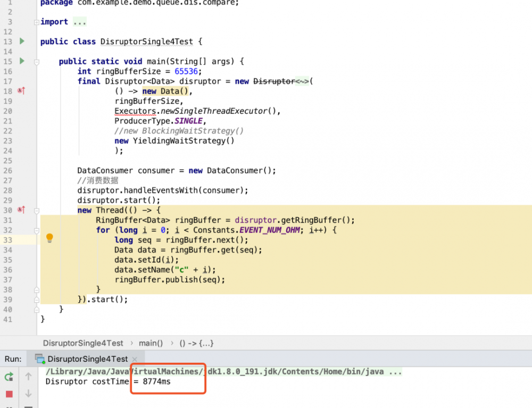
Task: Click the DisruptorSingle4Test breadcrumb
Action: (x=83, y=343)
